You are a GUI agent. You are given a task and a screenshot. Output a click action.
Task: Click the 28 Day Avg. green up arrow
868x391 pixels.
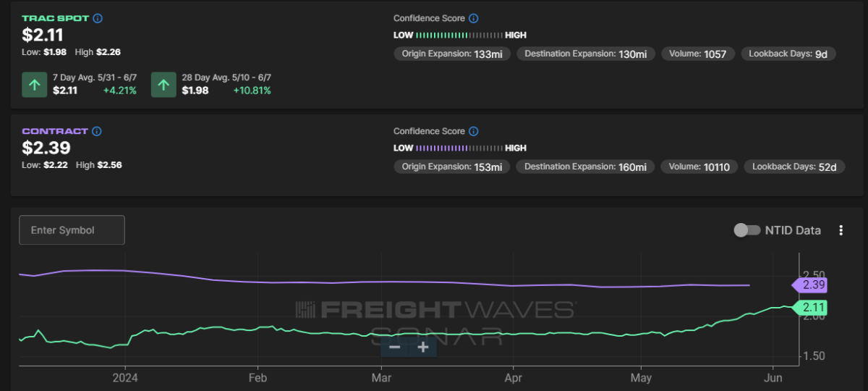pyautogui.click(x=163, y=84)
